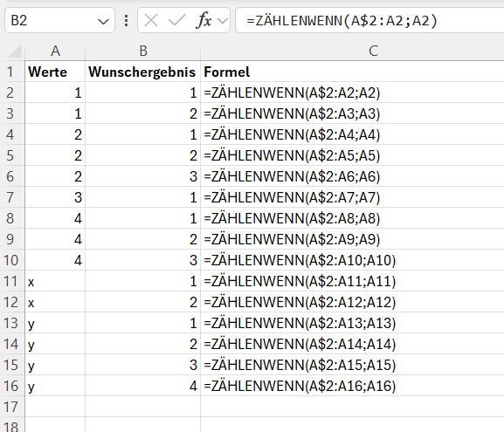This screenshot has height=432, width=504.
Task: Cancel formula entry with the X icon
Action: coord(151,21)
